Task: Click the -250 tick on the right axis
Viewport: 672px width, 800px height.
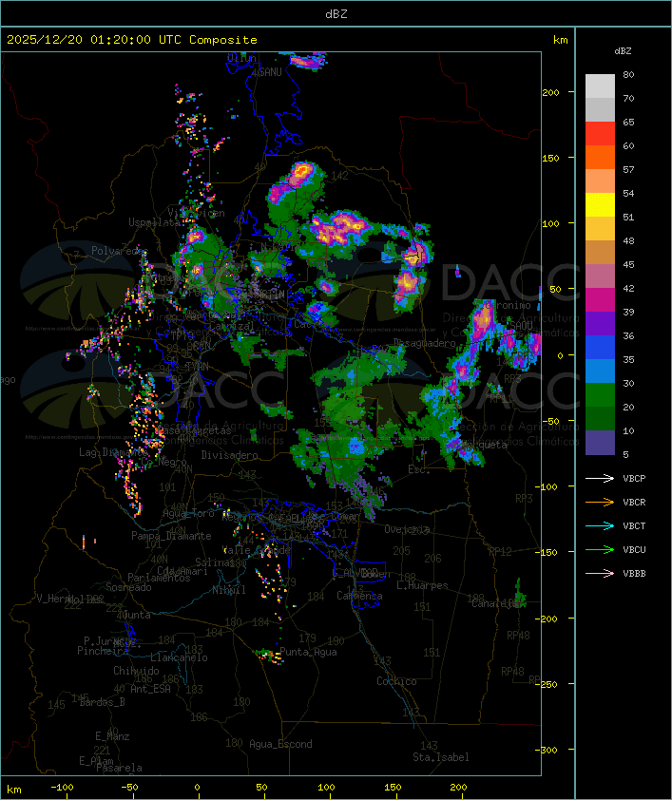Action: pos(548,684)
